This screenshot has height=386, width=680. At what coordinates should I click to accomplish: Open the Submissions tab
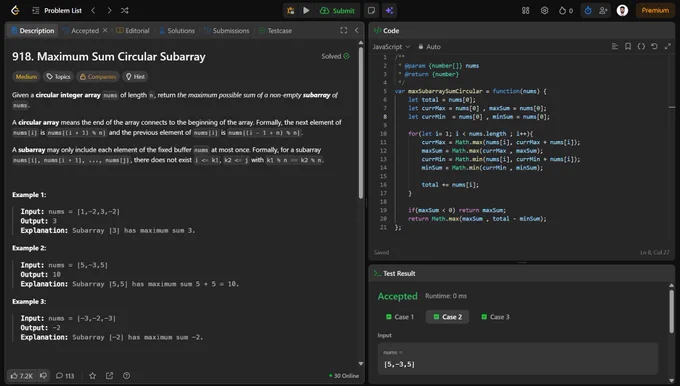click(227, 31)
